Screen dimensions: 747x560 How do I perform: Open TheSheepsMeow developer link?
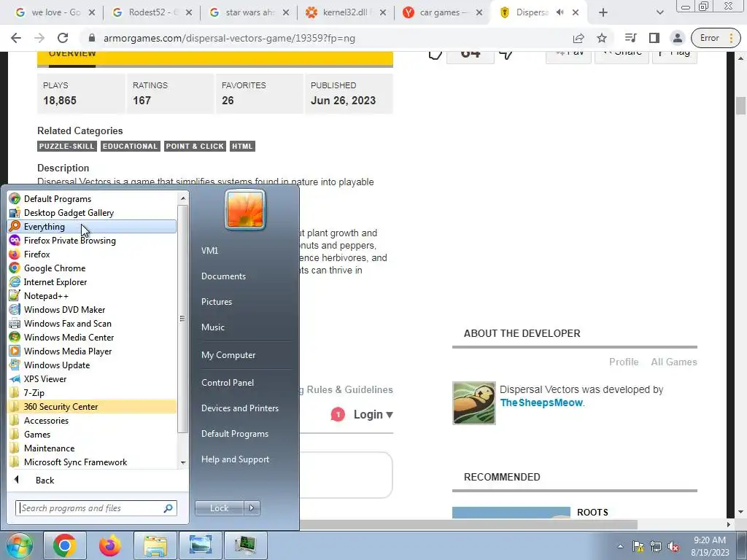tap(541, 402)
